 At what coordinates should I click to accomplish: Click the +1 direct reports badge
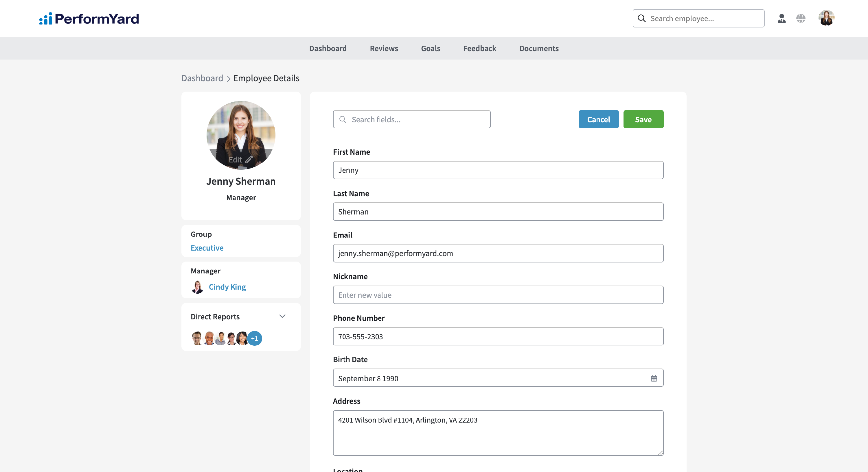pyautogui.click(x=254, y=338)
